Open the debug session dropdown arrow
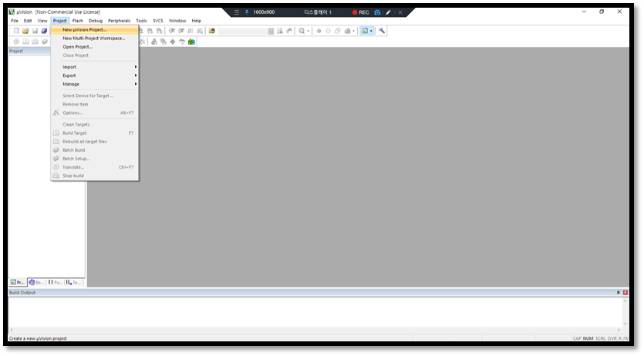The height and width of the screenshot is (356, 644). pyautogui.click(x=308, y=31)
